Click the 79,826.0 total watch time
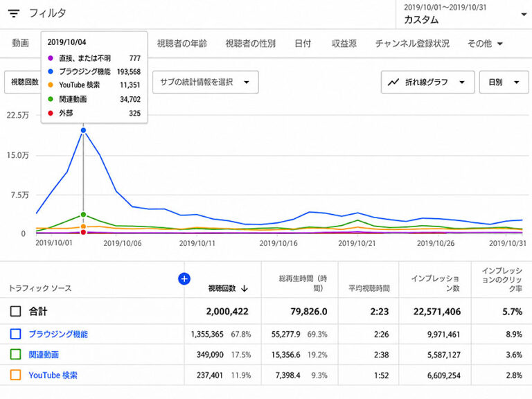Viewport: 532px width, 399px height. point(309,312)
